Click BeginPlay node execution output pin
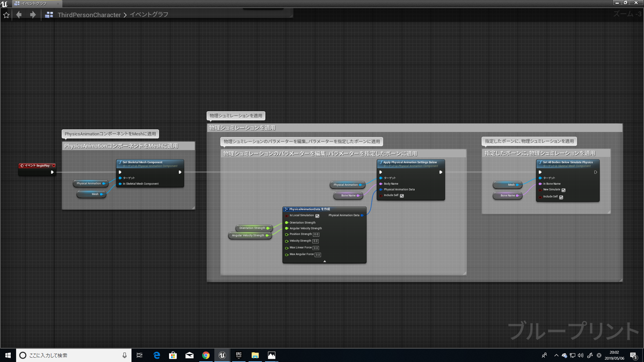Image resolution: width=644 pixels, height=362 pixels. 52,172
